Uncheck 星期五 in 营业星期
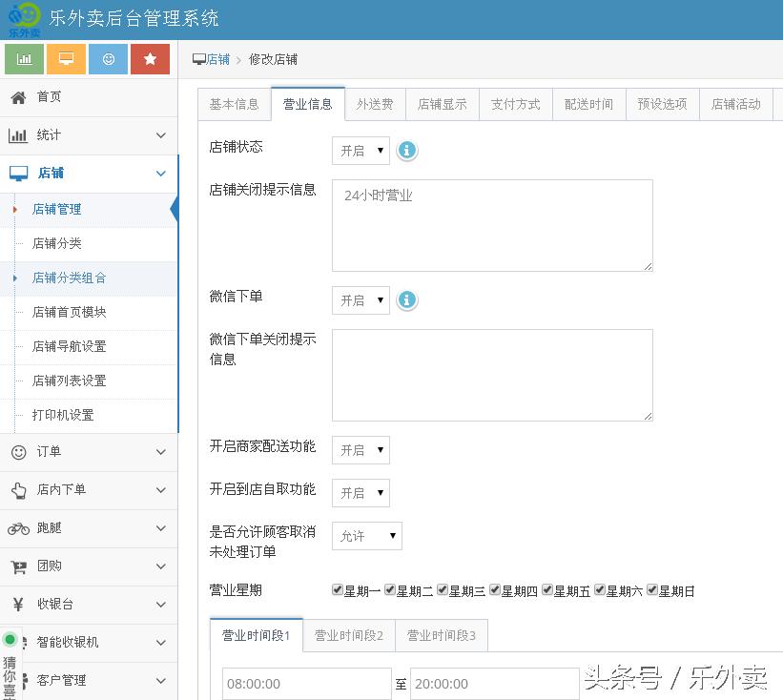Viewport: 783px width, 700px height. click(x=547, y=589)
